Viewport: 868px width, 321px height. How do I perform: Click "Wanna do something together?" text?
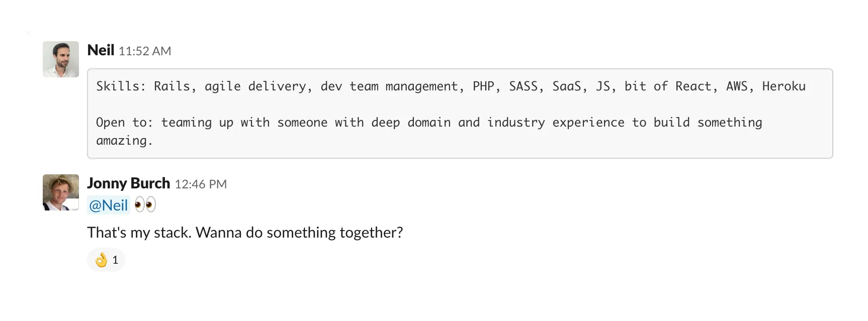(x=299, y=233)
